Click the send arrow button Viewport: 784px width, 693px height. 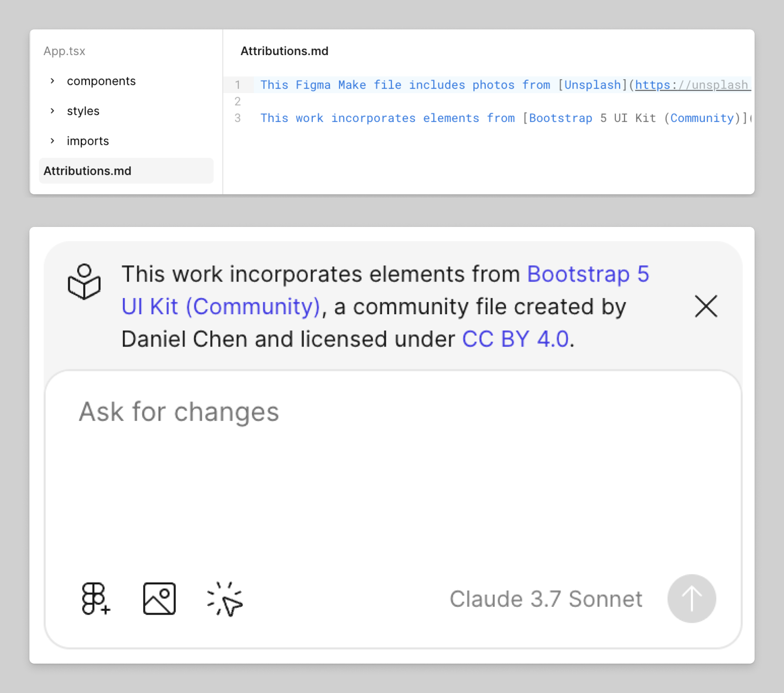click(692, 599)
